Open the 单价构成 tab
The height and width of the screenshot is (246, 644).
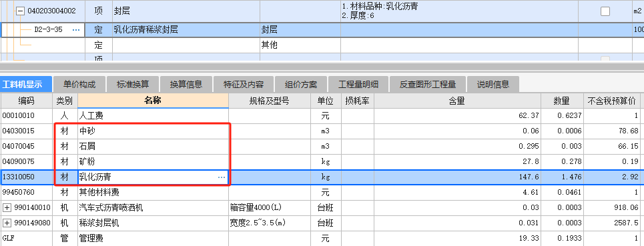pos(79,85)
